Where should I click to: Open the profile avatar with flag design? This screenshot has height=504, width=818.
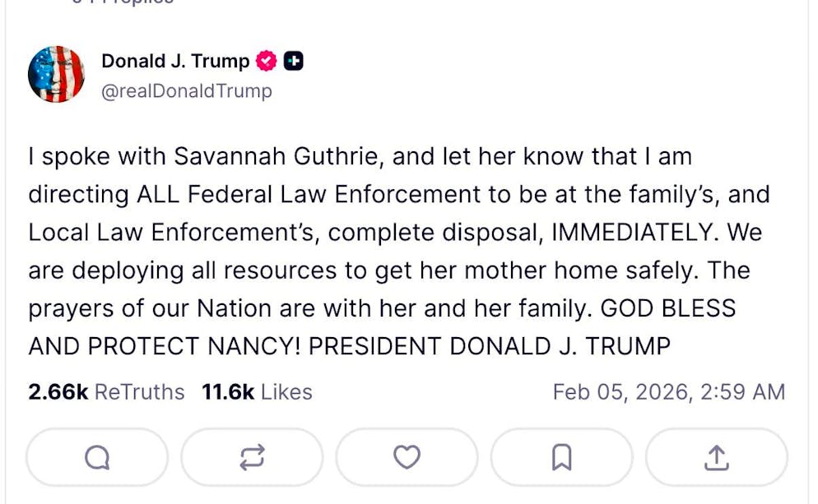[x=56, y=74]
